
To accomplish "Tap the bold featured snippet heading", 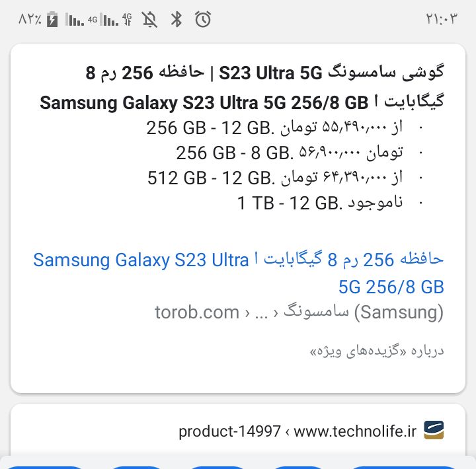I will coord(242,87).
